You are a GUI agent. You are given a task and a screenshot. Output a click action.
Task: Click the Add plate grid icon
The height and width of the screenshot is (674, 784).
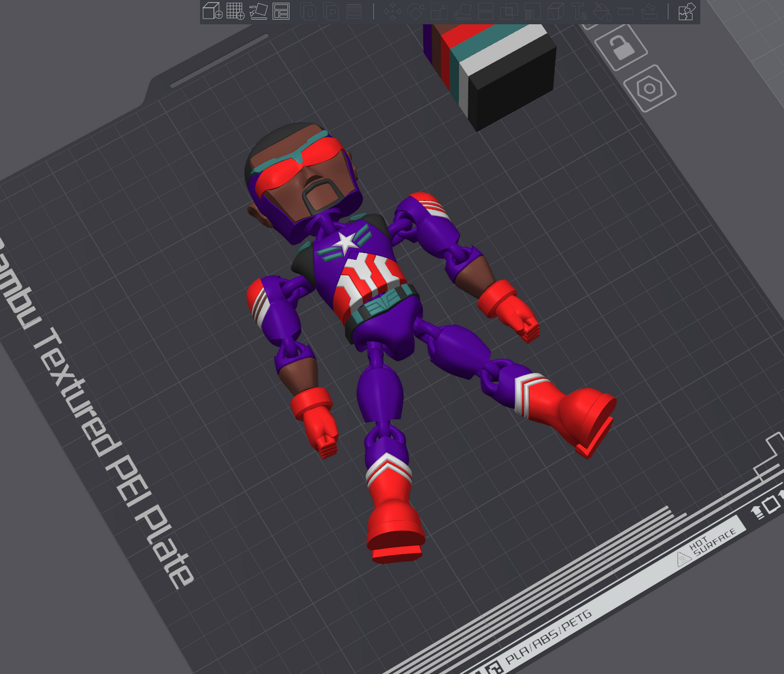click(x=235, y=11)
